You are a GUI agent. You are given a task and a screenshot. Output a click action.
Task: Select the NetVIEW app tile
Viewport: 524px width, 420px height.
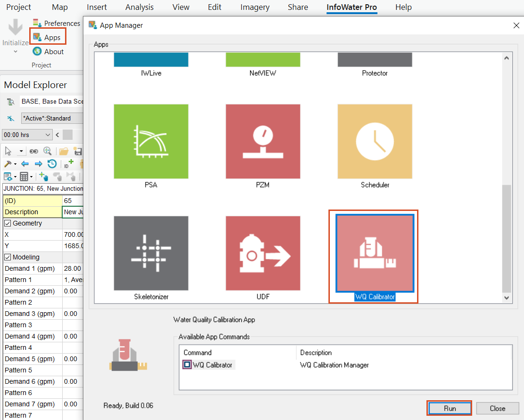coord(262,65)
